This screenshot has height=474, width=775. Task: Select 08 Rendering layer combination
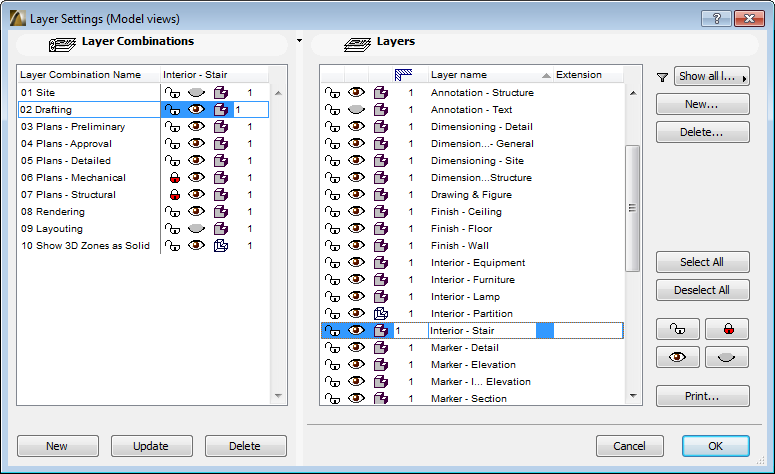(53, 212)
